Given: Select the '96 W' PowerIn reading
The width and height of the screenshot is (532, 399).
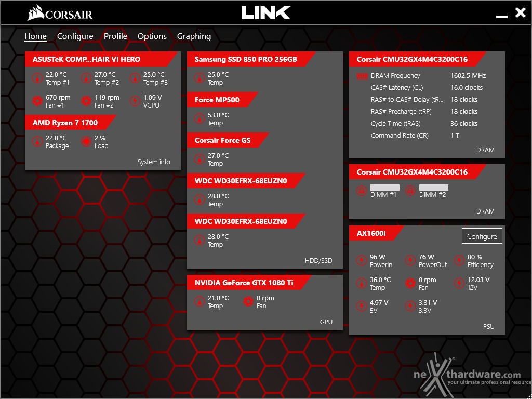Looking at the screenshot, I should coord(378,257).
